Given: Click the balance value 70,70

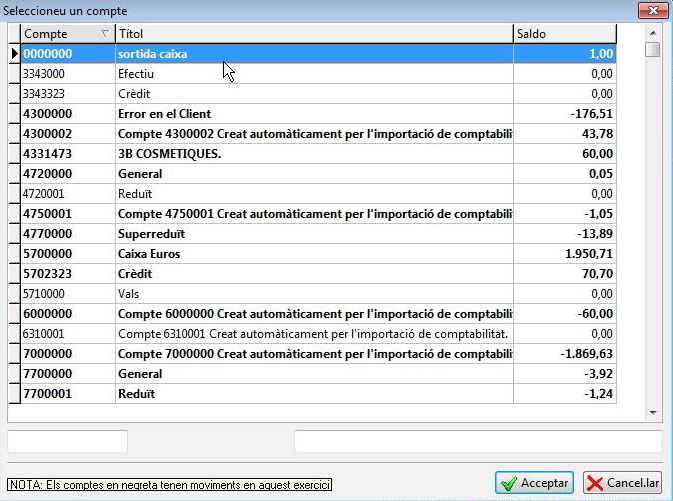Looking at the screenshot, I should [597, 273].
